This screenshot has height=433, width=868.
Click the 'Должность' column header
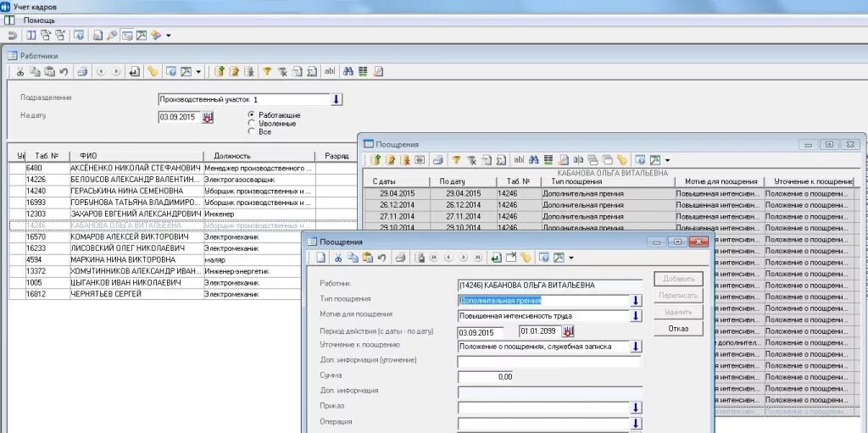(259, 156)
